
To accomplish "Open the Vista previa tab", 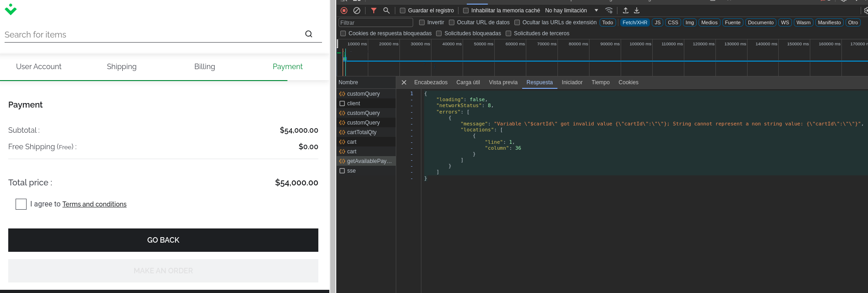I will pos(503,82).
